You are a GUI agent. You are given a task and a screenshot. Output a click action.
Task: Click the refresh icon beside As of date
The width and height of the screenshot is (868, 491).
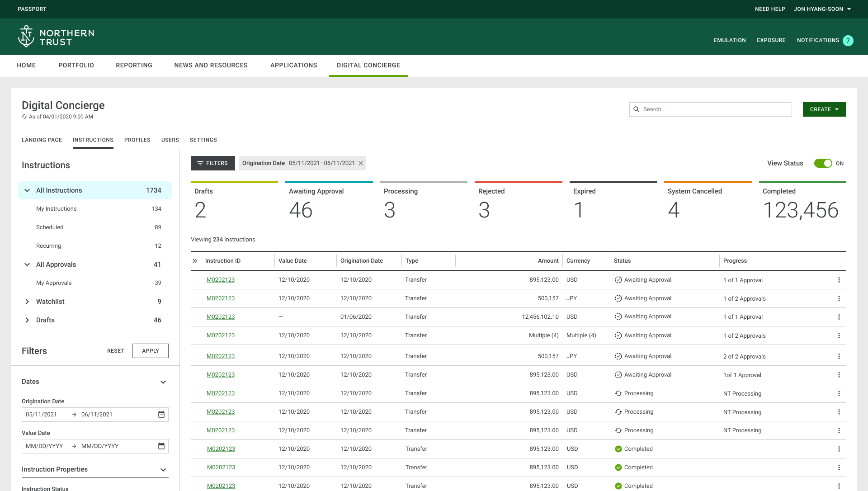pyautogui.click(x=24, y=117)
